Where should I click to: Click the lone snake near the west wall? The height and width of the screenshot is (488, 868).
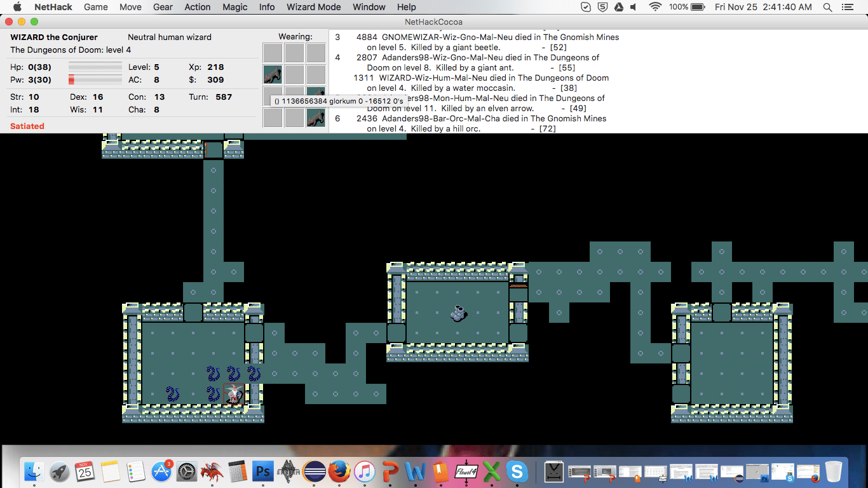(x=173, y=394)
